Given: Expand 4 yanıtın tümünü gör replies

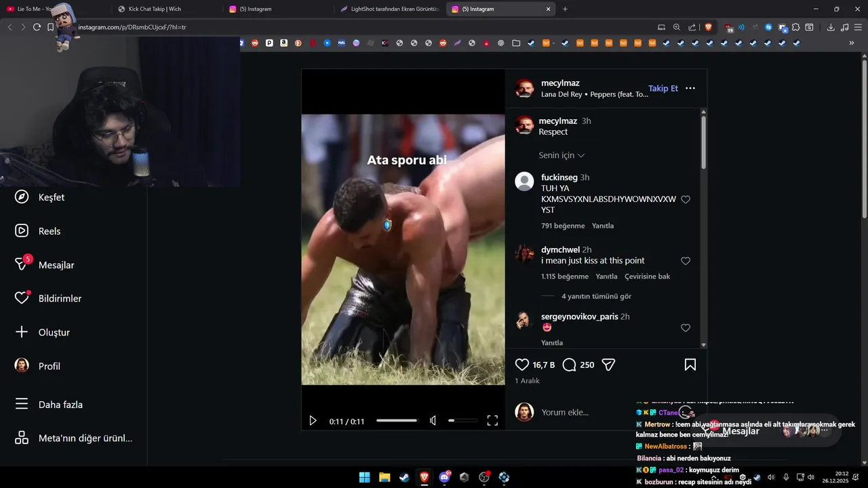Looking at the screenshot, I should (596, 296).
